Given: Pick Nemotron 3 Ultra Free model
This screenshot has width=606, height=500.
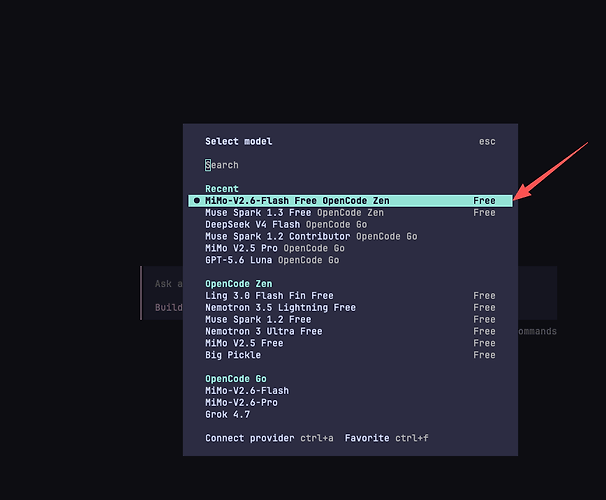Looking at the screenshot, I should (350, 331).
